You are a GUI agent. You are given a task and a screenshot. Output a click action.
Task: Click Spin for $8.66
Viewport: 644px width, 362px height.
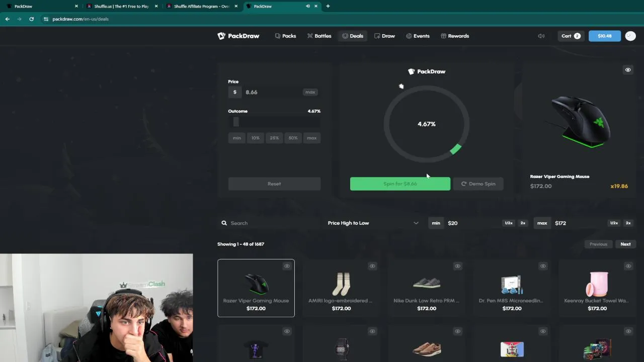(400, 184)
